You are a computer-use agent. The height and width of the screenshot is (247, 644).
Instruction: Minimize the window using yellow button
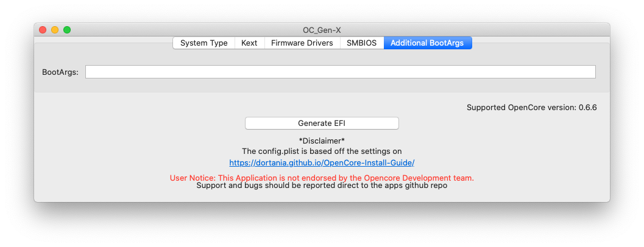55,30
